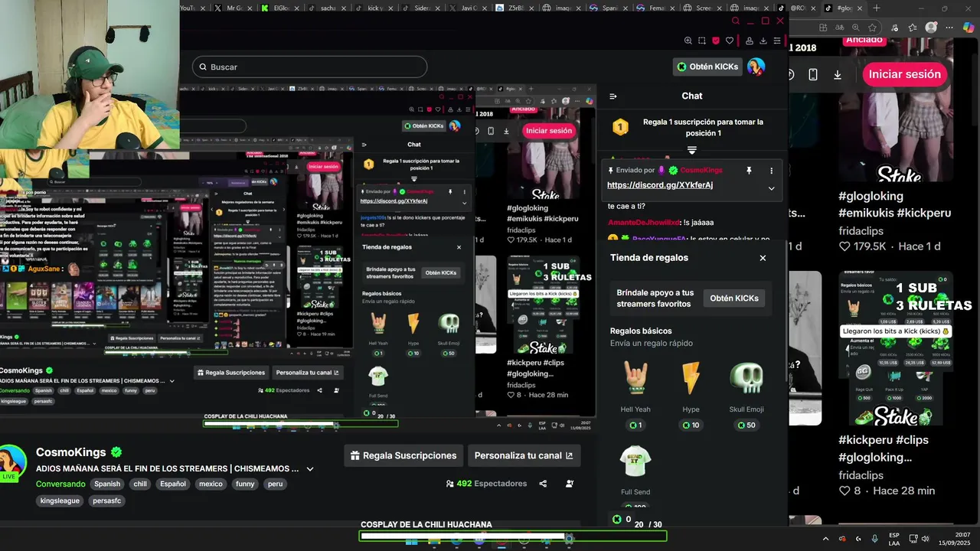Click the Edge music note icon in toolbar
The width and height of the screenshot is (980, 551).
[895, 28]
